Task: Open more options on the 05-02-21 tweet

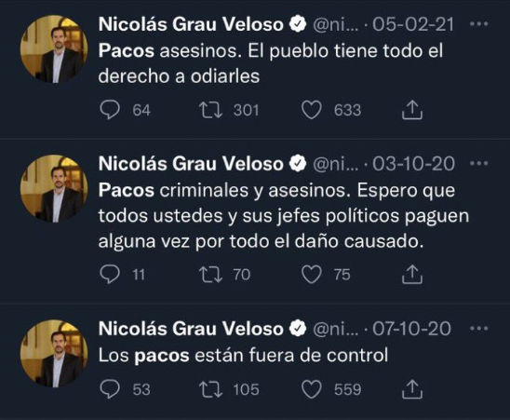Action: coord(479,24)
